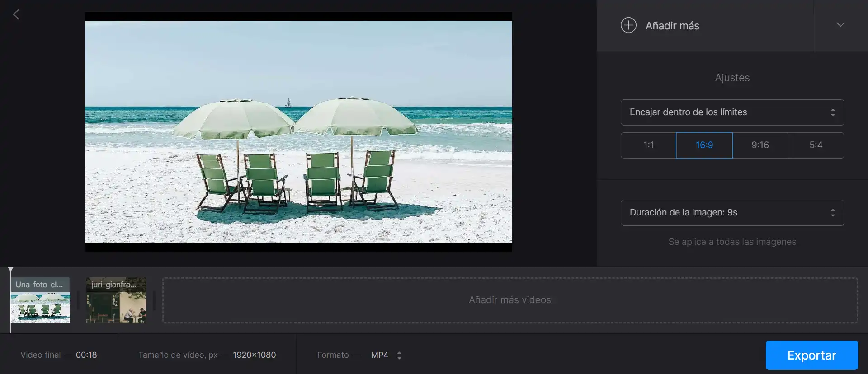Click the Exportar button
Image resolution: width=868 pixels, height=374 pixels.
click(812, 355)
